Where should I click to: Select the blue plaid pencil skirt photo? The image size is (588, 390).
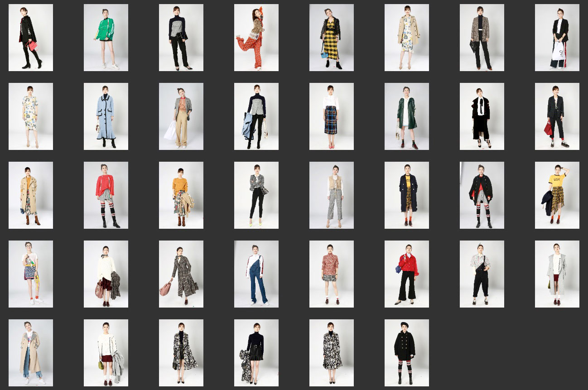(331, 116)
